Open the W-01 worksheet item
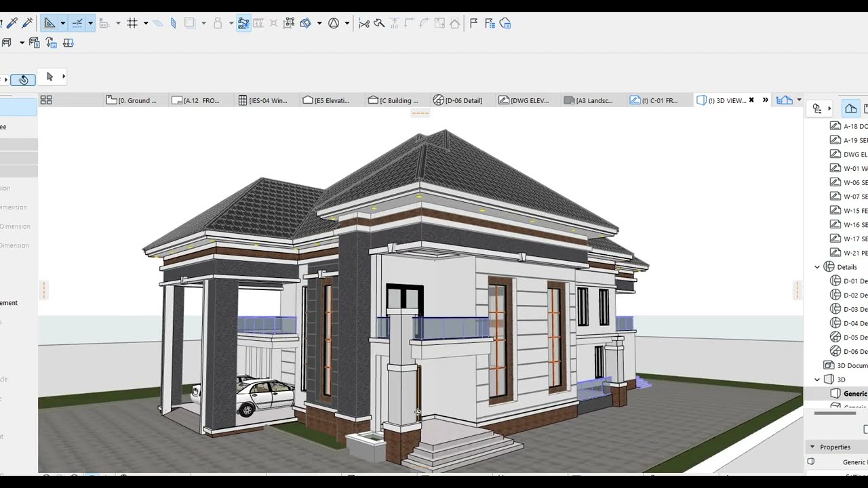Image resolution: width=868 pixels, height=488 pixels. pyautogui.click(x=849, y=168)
